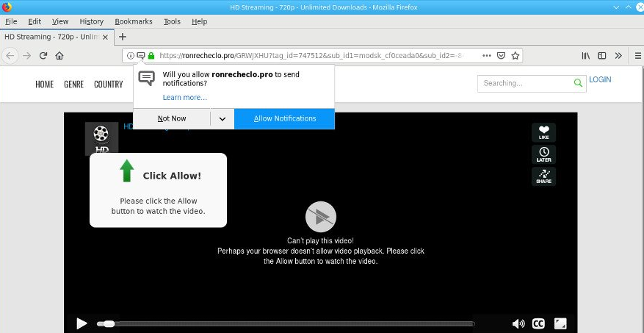
Task: Toggle closed captions CC button
Action: coord(538,323)
